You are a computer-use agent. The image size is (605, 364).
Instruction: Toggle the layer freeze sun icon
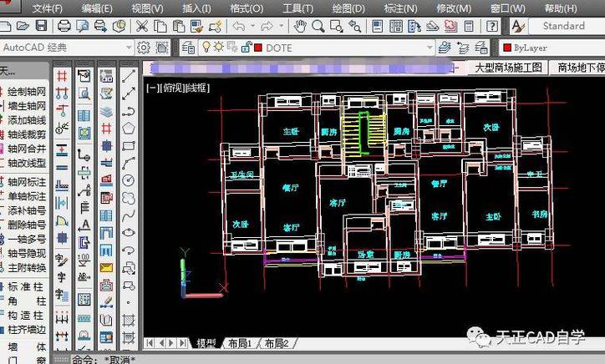pos(217,48)
